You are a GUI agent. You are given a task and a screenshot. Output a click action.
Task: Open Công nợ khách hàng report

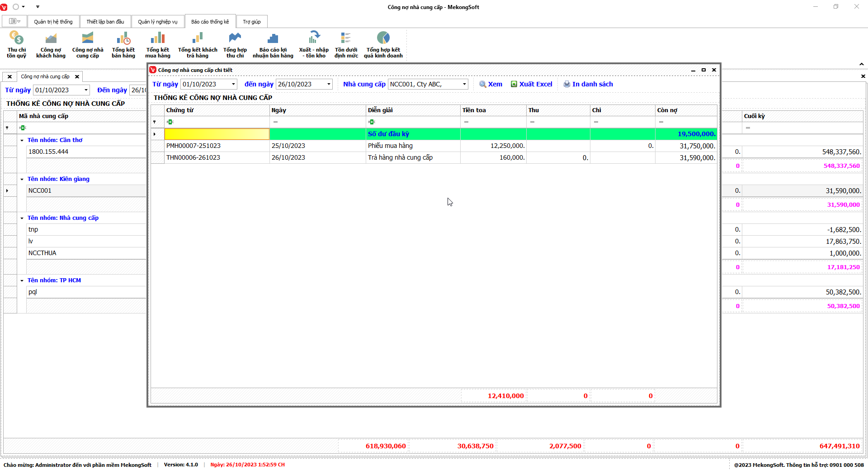tap(51, 44)
